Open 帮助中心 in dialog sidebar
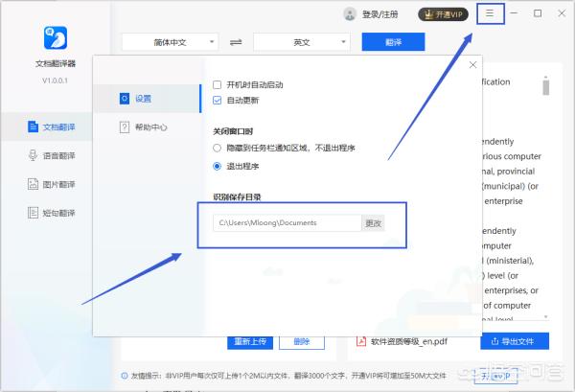This screenshot has height=392, width=575. [147, 127]
